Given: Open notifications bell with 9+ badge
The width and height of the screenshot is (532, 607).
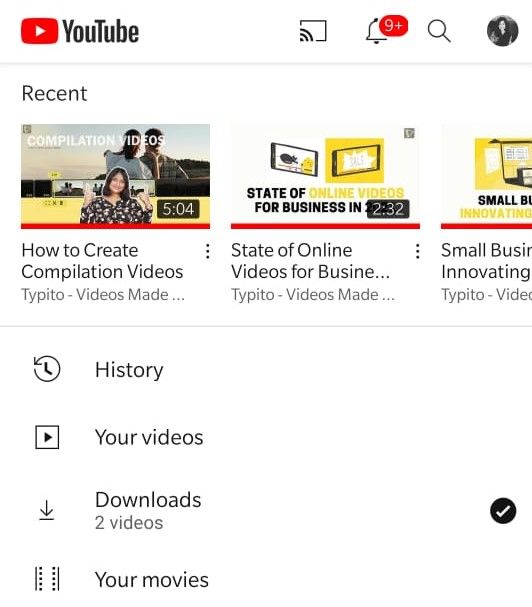Looking at the screenshot, I should (386, 30).
